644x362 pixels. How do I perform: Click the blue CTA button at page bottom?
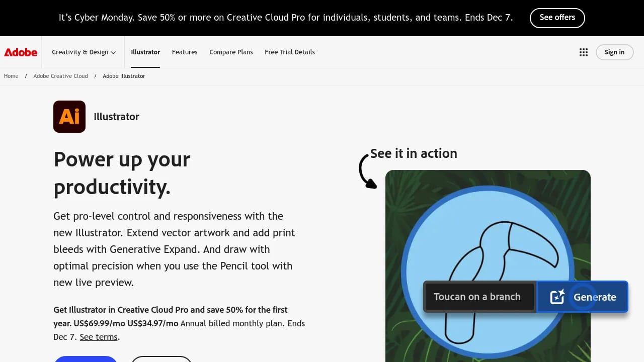86,359
